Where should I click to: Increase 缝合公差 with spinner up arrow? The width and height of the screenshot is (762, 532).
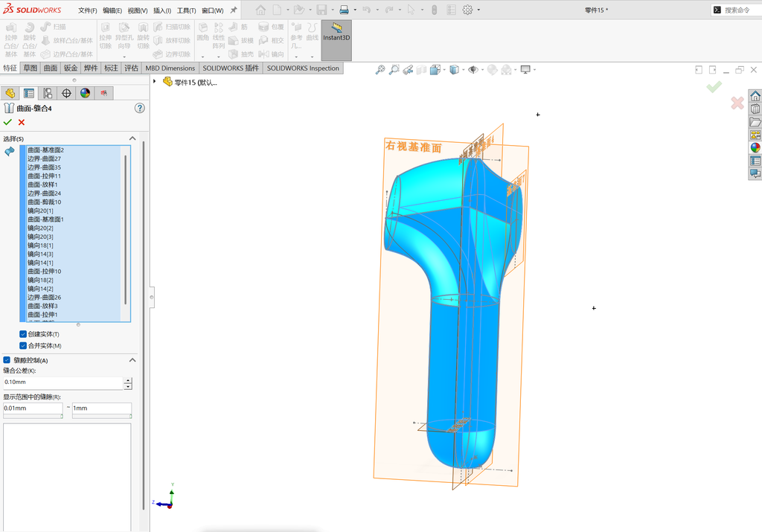(128, 380)
